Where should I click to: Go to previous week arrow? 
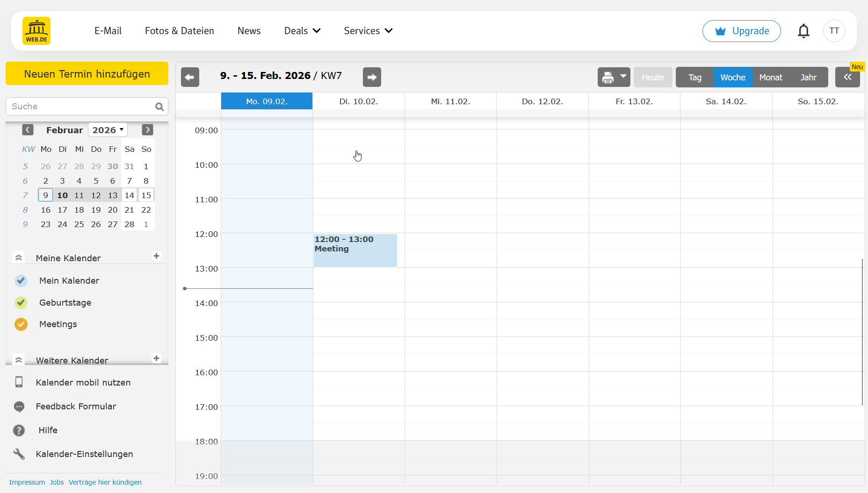190,77
